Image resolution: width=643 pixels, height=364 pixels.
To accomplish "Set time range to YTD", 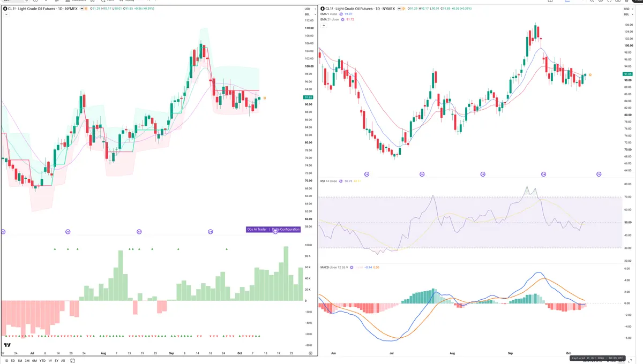I will coord(42,360).
